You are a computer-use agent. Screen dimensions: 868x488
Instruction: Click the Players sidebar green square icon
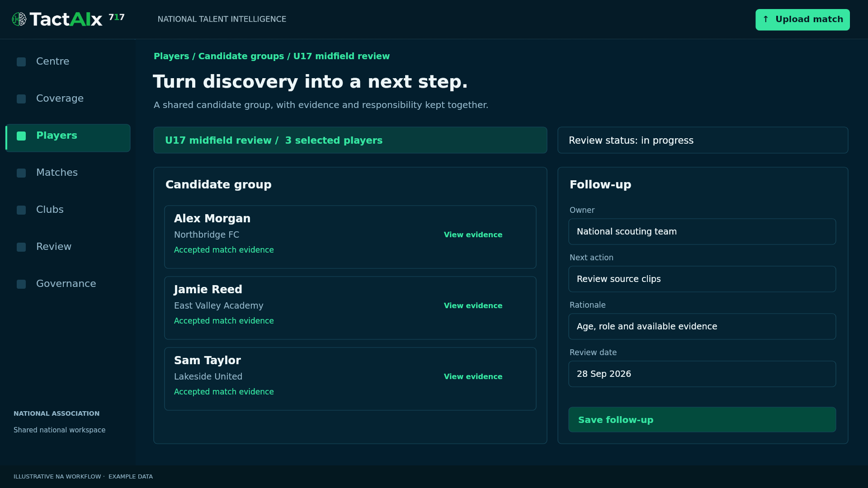click(21, 136)
